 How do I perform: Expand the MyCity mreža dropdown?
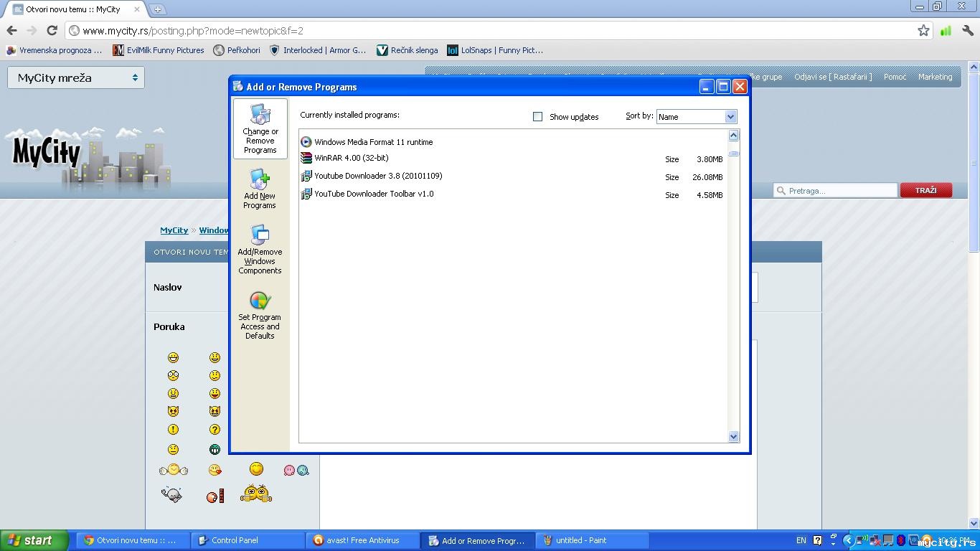coord(76,77)
